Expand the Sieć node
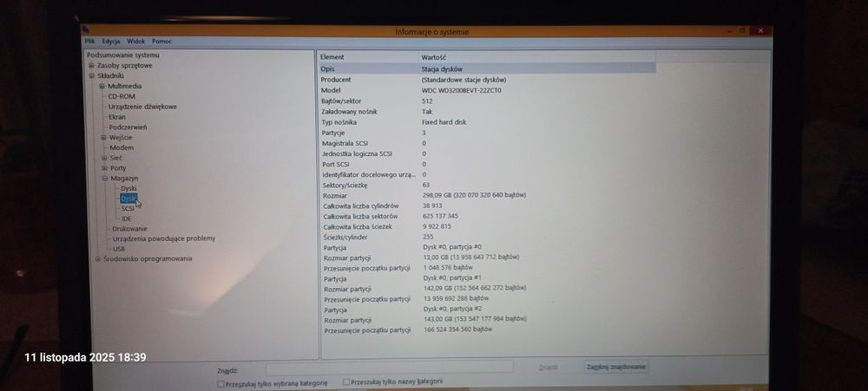Image resolution: width=868 pixels, height=391 pixels. (104, 158)
